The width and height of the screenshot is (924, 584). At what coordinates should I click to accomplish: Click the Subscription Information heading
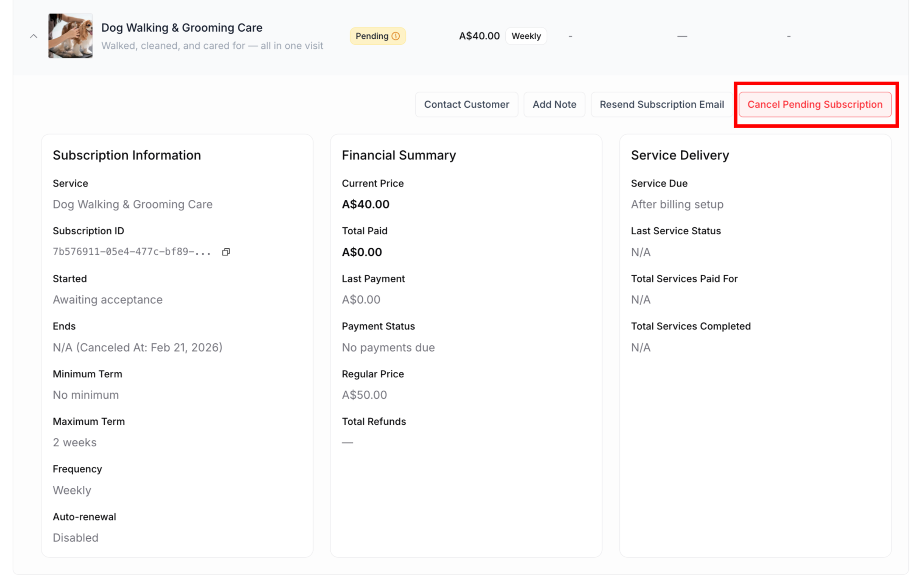point(127,155)
